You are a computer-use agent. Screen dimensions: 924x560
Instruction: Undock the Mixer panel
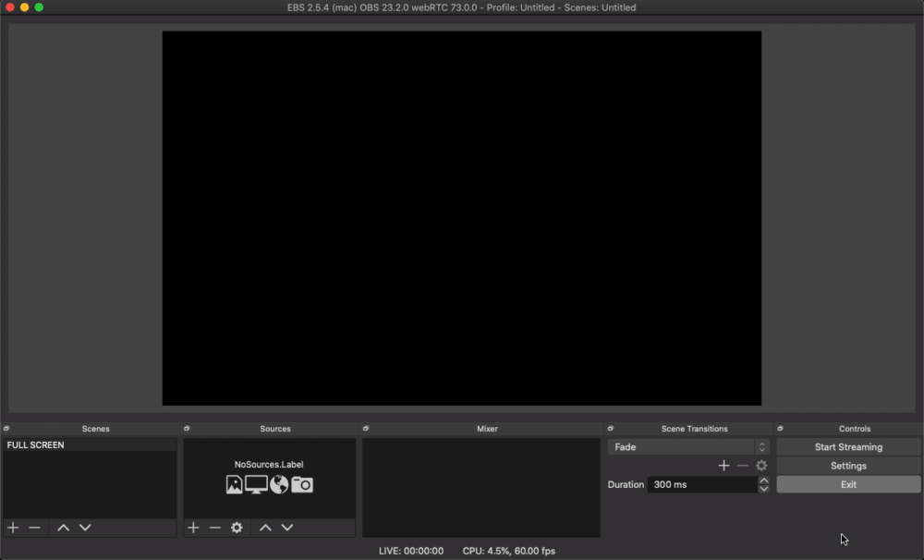pyautogui.click(x=366, y=429)
